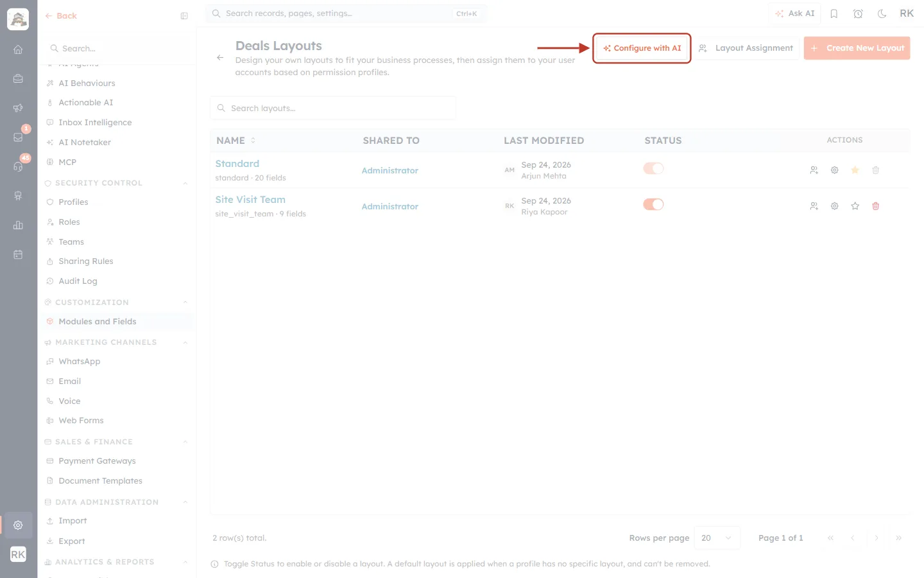Viewport: 924px width, 578px height.
Task: Open the megaphone campaigns rail icon
Action: pyautogui.click(x=18, y=108)
